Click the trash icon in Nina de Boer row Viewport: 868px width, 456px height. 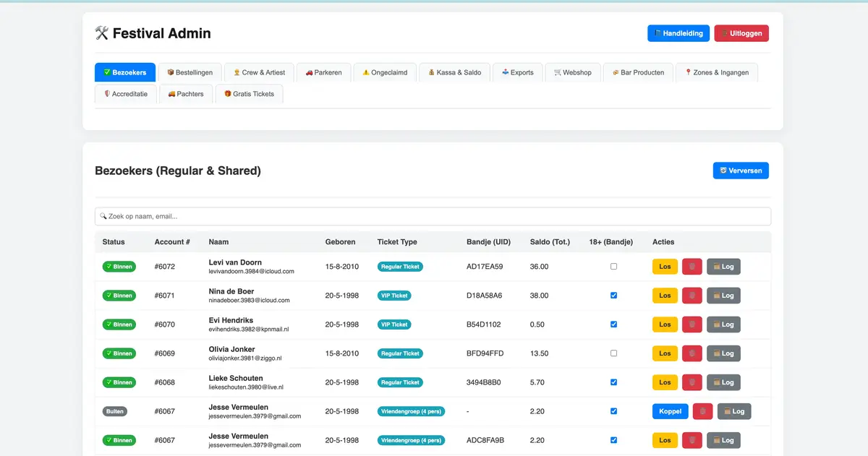coord(692,296)
